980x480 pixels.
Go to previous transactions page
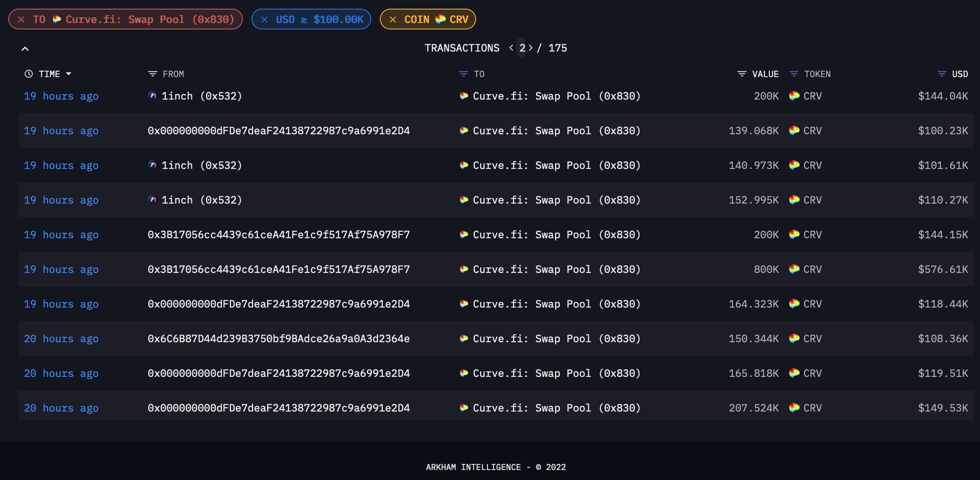512,48
